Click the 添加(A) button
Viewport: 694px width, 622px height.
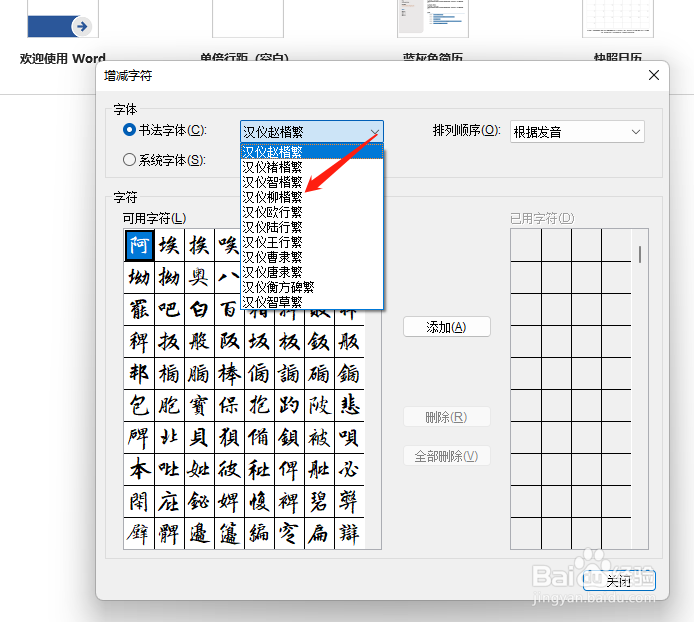point(447,327)
